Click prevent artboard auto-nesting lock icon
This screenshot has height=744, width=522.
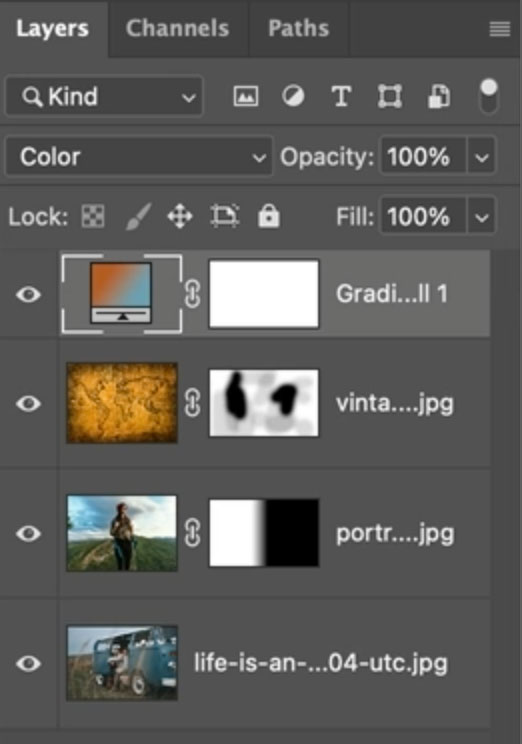pos(224,216)
